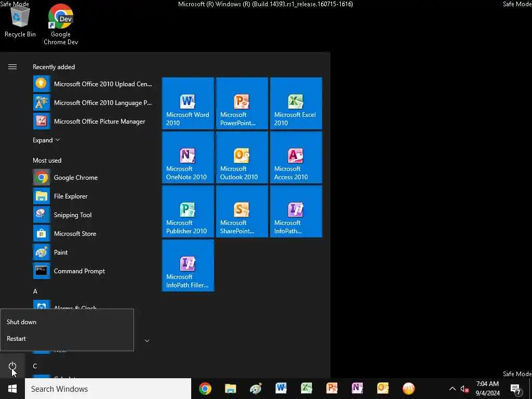Open Microsoft Office 2010 Upload Center
The image size is (532, 399).
[93, 84]
